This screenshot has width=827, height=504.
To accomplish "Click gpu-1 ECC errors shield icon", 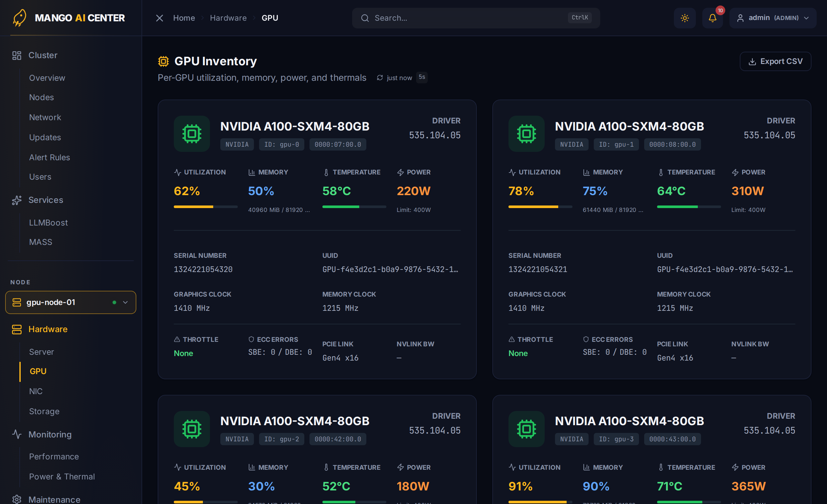I will pyautogui.click(x=586, y=340).
